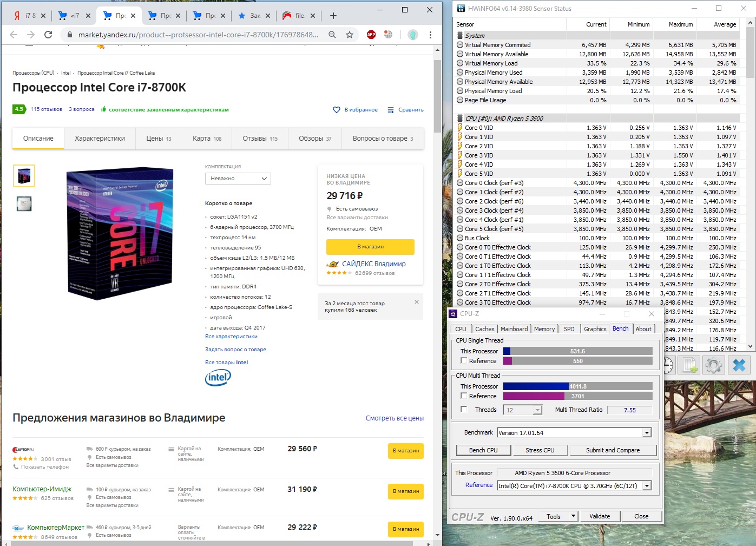This screenshot has height=546, width=756.
Task: Click the Bus Clock sensor icon
Action: [x=460, y=238]
